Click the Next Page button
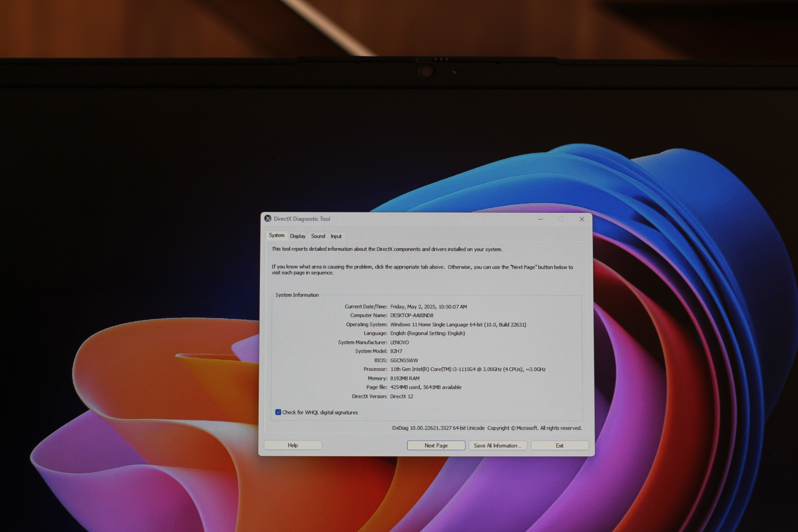Screen dimensions: 798x532 click(436, 446)
